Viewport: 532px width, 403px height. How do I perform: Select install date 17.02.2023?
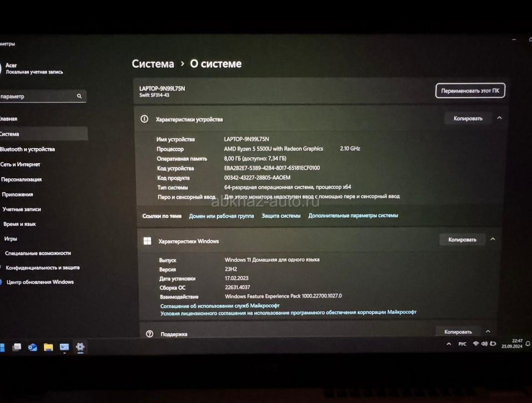tap(236, 278)
